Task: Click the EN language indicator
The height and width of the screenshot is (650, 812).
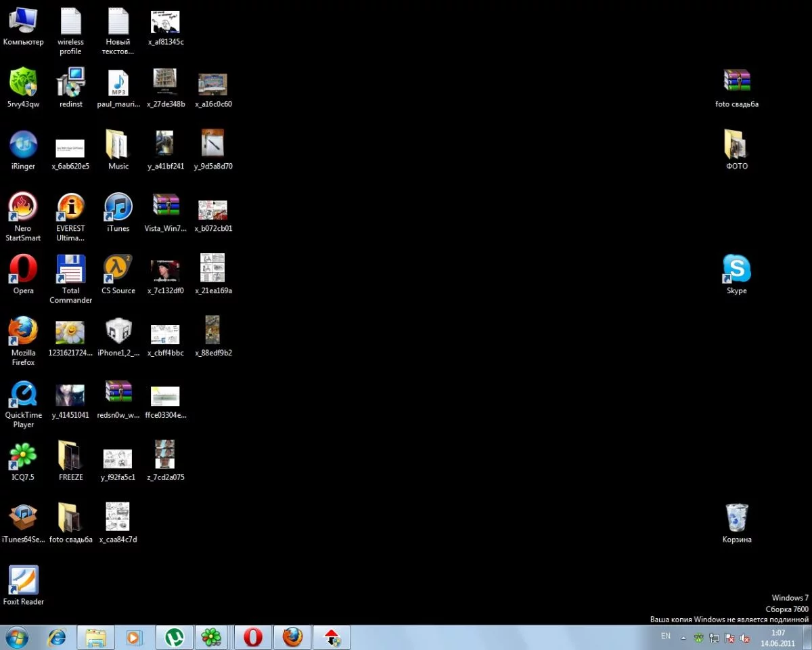Action: (666, 636)
